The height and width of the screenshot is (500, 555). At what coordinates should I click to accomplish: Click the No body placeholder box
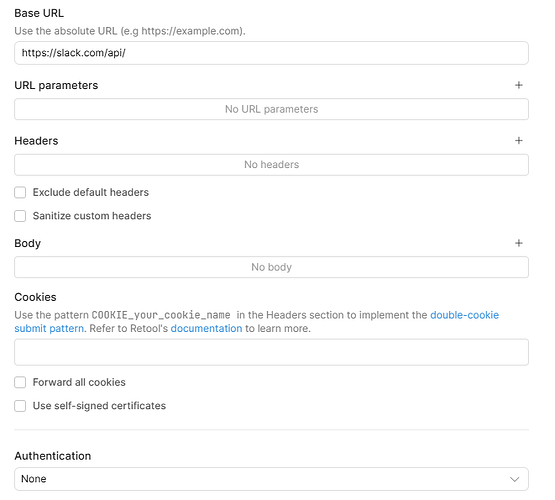click(271, 267)
